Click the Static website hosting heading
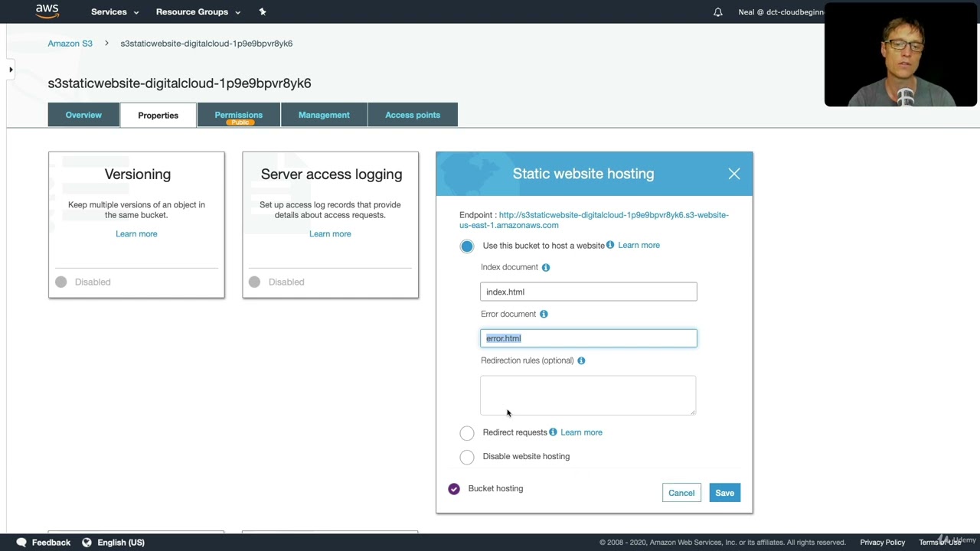Viewport: 980px width, 551px height. coord(583,174)
